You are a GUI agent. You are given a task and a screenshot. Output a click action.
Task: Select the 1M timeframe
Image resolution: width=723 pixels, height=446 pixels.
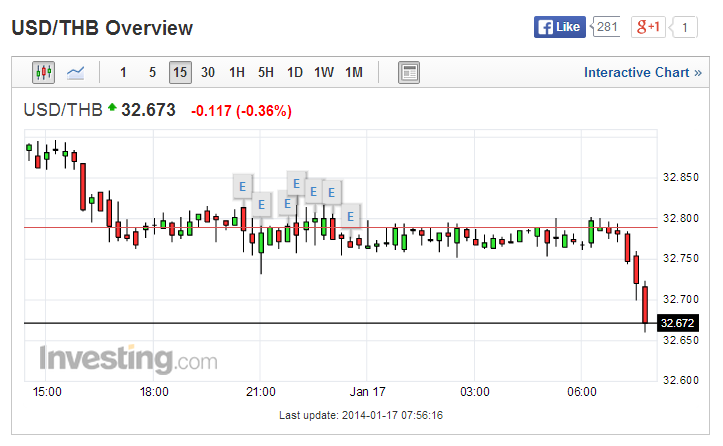pos(354,72)
